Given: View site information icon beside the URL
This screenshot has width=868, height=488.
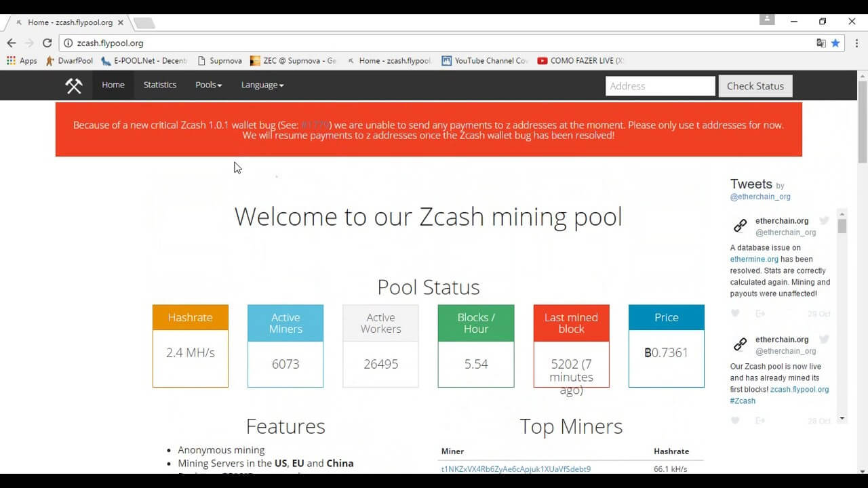Looking at the screenshot, I should (x=68, y=43).
